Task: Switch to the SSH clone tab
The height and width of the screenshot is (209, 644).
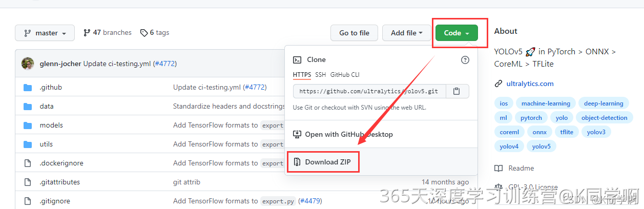Action: (x=320, y=75)
